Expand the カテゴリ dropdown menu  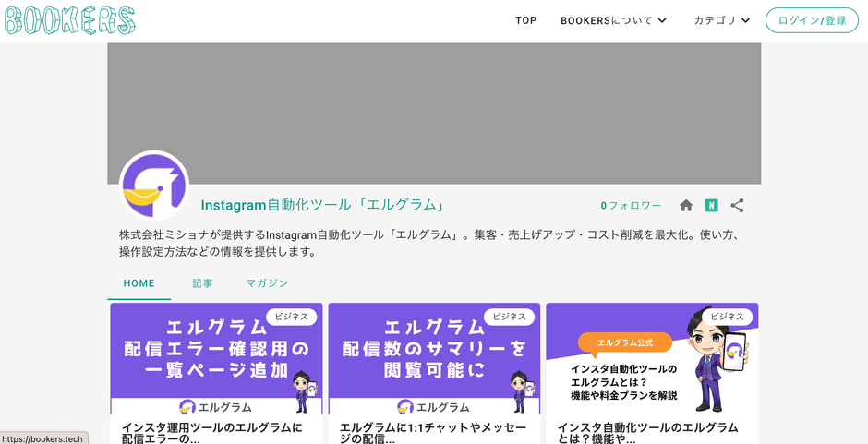point(722,20)
